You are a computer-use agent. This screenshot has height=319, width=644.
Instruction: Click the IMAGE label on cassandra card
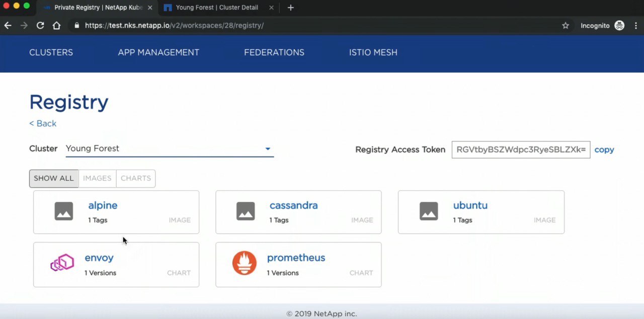coord(362,220)
